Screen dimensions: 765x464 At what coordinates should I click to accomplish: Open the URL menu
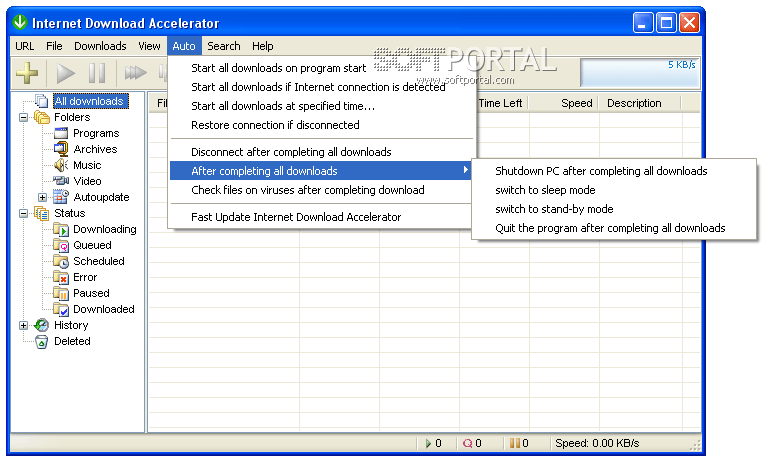pyautogui.click(x=24, y=46)
